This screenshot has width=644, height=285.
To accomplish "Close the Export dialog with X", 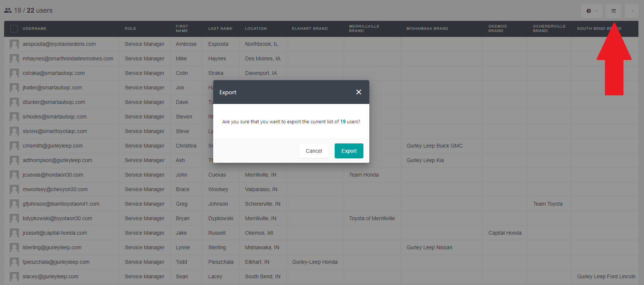I will tap(359, 92).
